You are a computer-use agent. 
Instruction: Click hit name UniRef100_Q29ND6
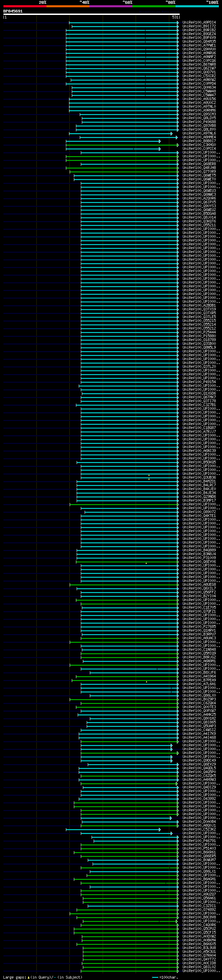coord(199,496)
